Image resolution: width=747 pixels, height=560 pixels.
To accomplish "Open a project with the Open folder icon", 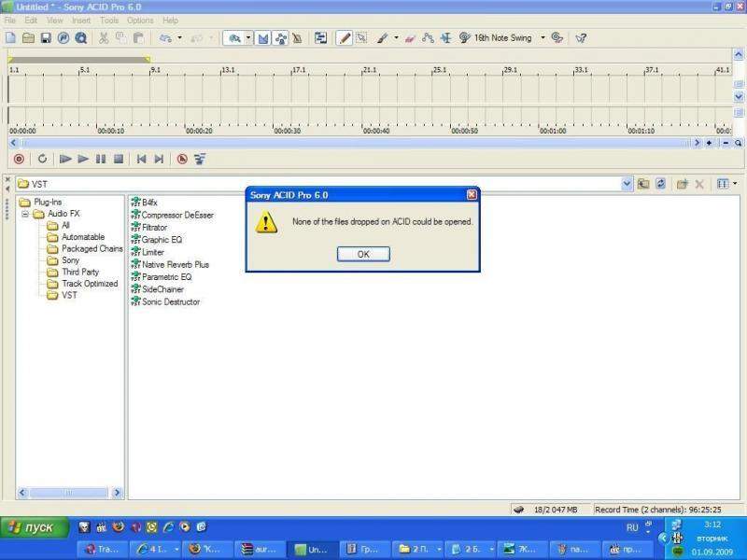I will [x=28, y=38].
